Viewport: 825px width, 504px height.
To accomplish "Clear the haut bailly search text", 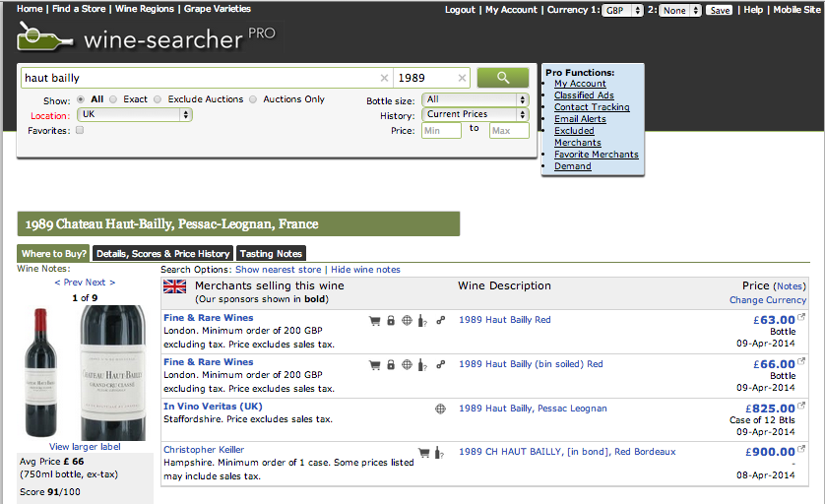I will [x=384, y=78].
